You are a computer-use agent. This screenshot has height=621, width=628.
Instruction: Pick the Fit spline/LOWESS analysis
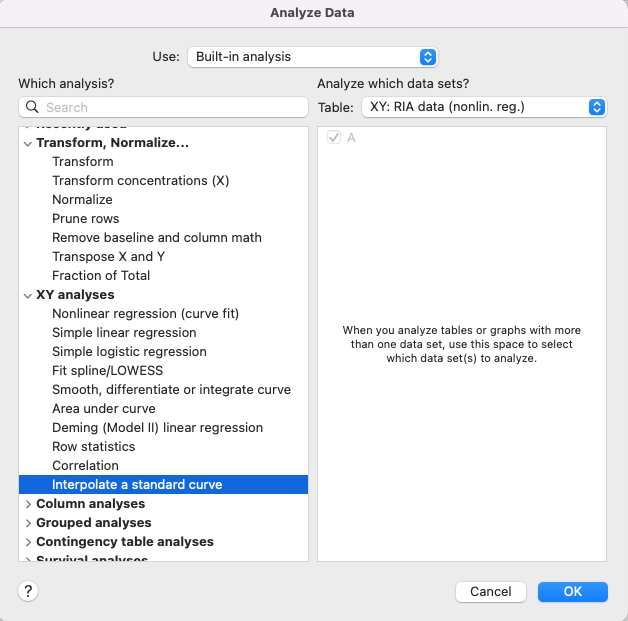click(107, 371)
